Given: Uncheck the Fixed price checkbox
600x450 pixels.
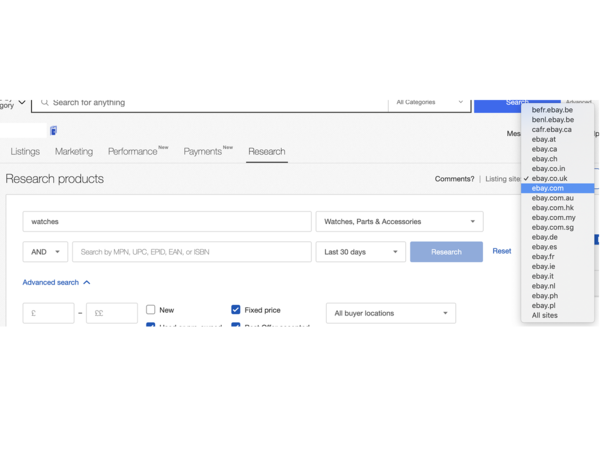Looking at the screenshot, I should click(236, 310).
